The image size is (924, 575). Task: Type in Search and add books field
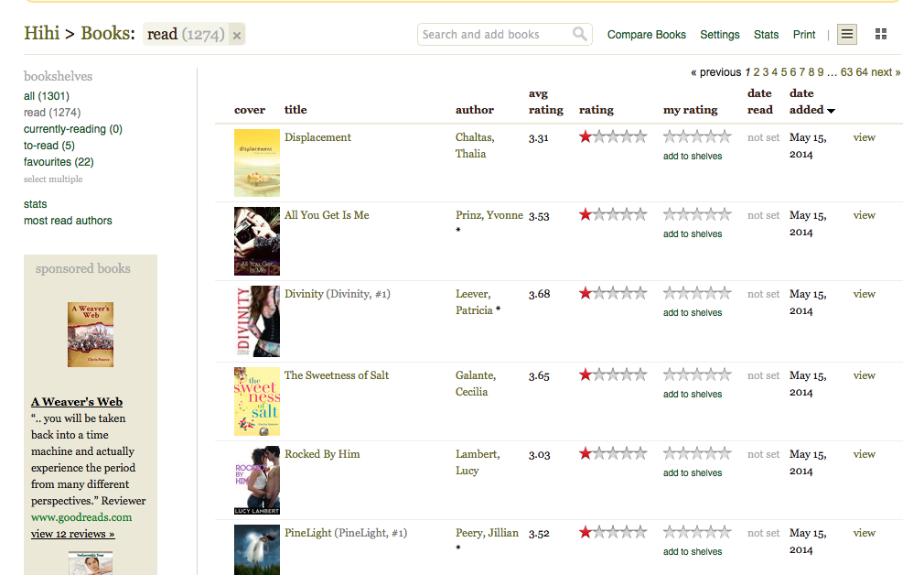494,35
